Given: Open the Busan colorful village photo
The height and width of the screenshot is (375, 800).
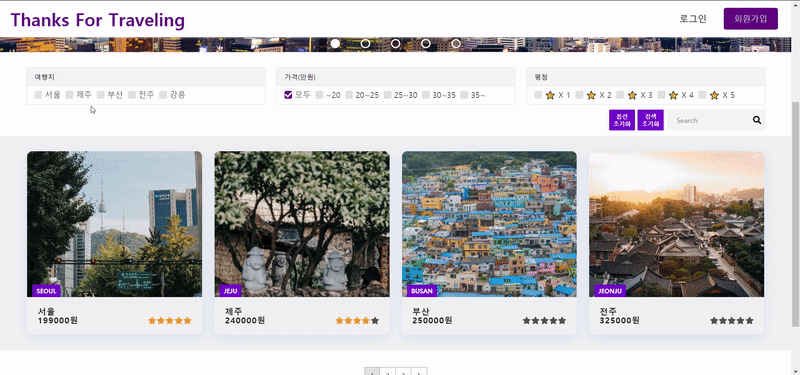Looking at the screenshot, I should click(489, 224).
